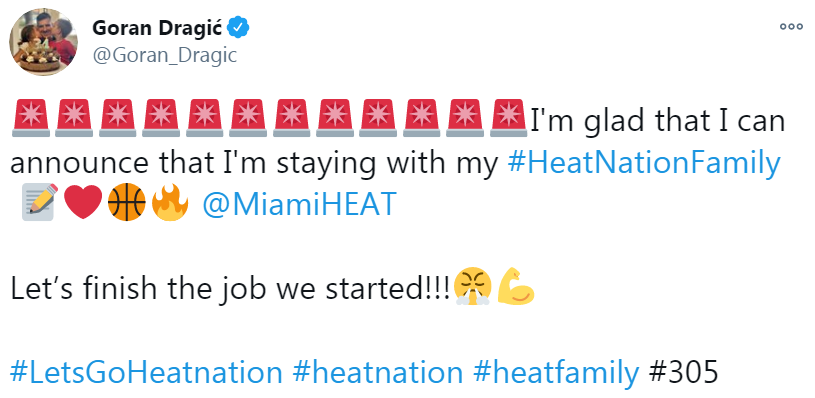Click the first red siren emoji
The image size is (815, 398).
click(x=31, y=118)
